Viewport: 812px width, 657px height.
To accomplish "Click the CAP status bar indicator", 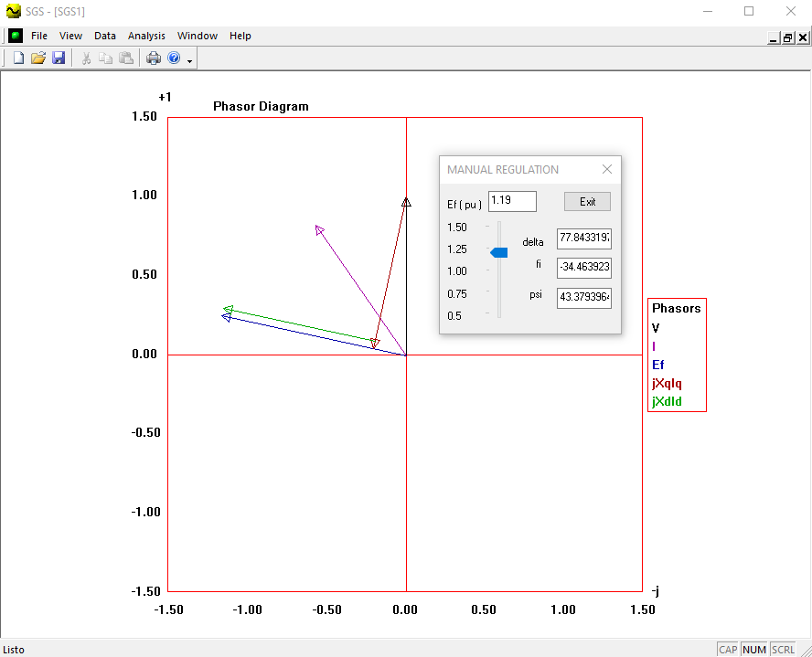I will click(x=728, y=650).
